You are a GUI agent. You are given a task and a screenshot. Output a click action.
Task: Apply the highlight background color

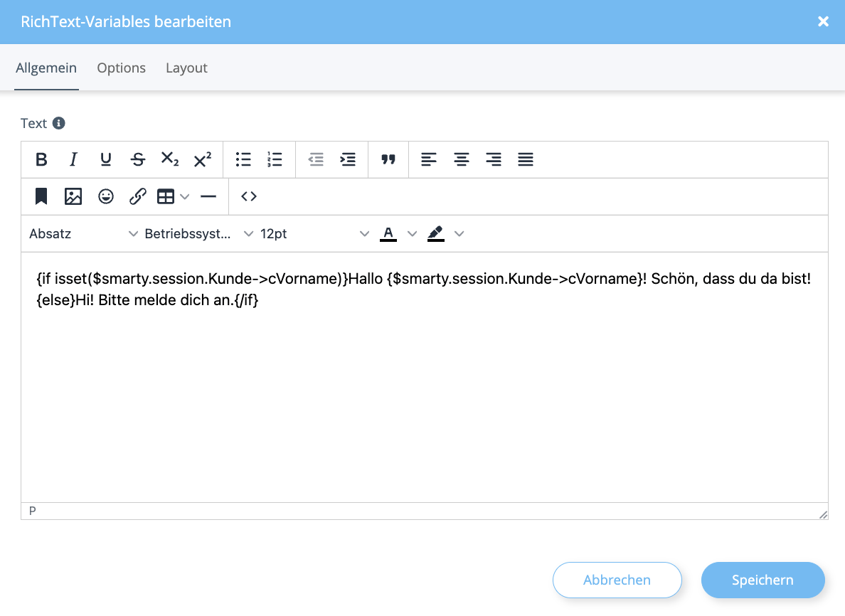pyautogui.click(x=435, y=233)
